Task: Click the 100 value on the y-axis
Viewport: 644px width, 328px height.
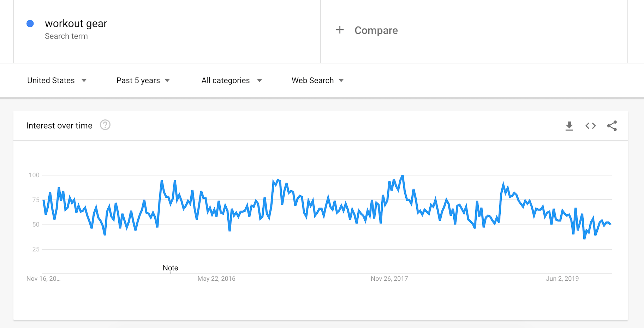Action: pyautogui.click(x=34, y=175)
